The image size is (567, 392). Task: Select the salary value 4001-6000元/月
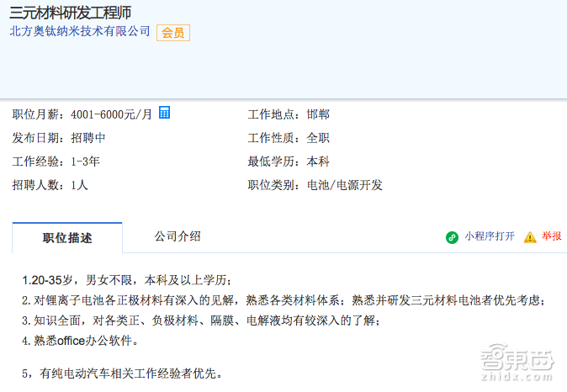pos(111,114)
